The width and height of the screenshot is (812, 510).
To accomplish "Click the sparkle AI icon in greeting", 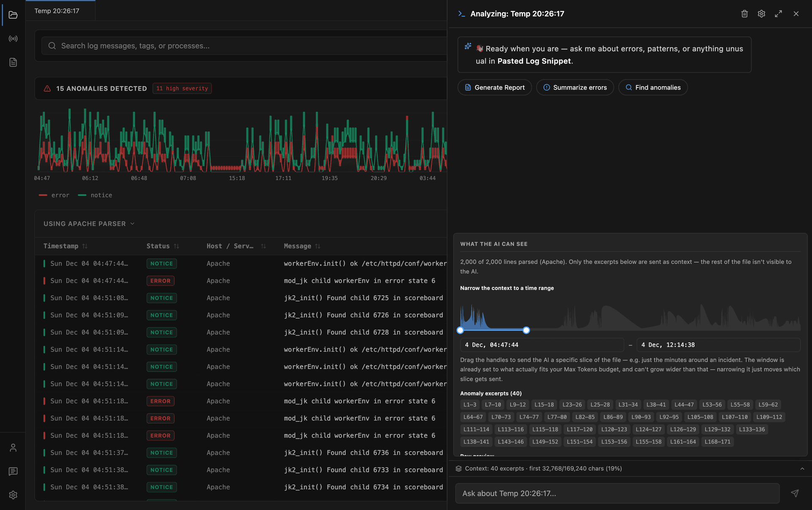I will 468,46.
